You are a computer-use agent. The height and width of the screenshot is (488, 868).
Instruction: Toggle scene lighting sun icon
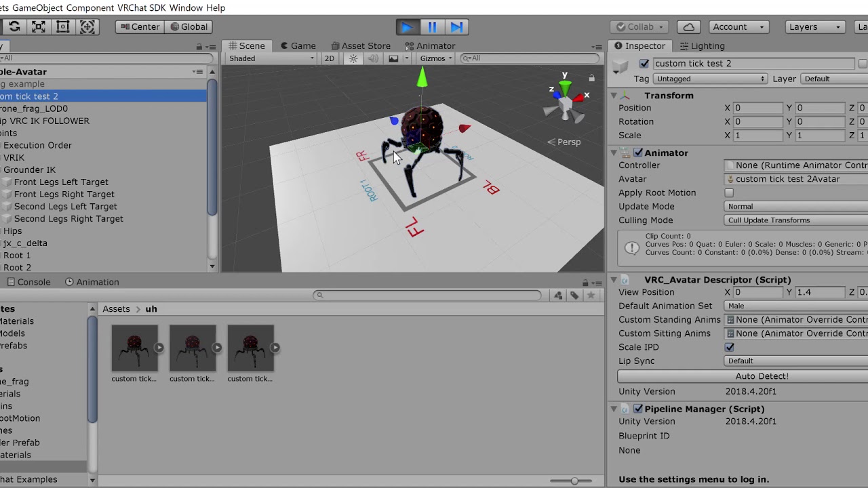pyautogui.click(x=353, y=58)
